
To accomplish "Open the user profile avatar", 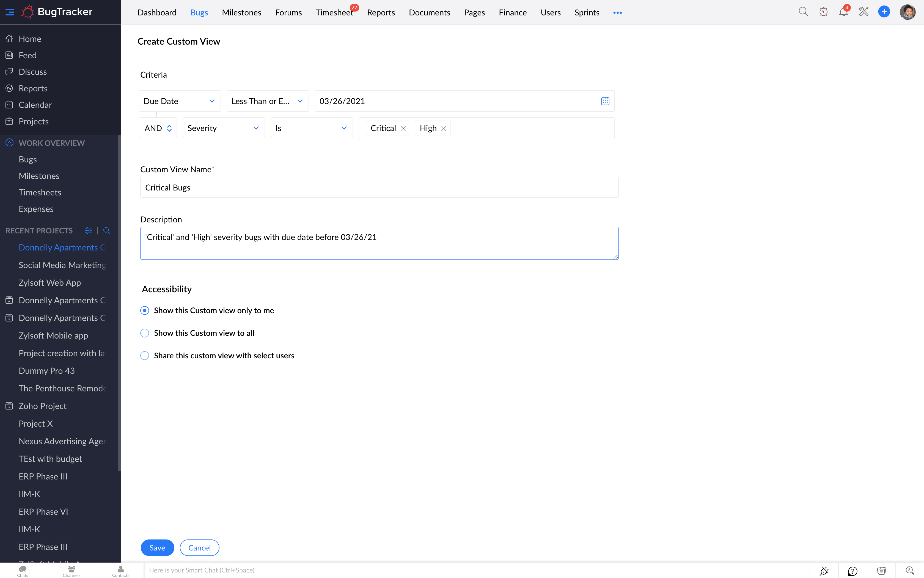I will (908, 12).
